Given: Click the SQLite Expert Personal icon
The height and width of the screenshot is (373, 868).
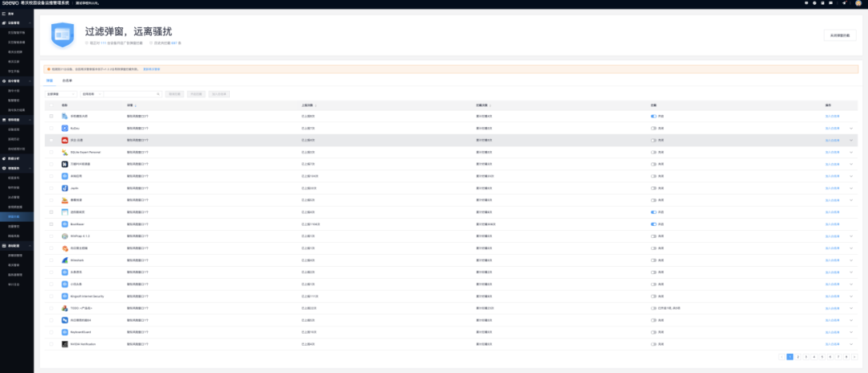Looking at the screenshot, I should click(64, 152).
